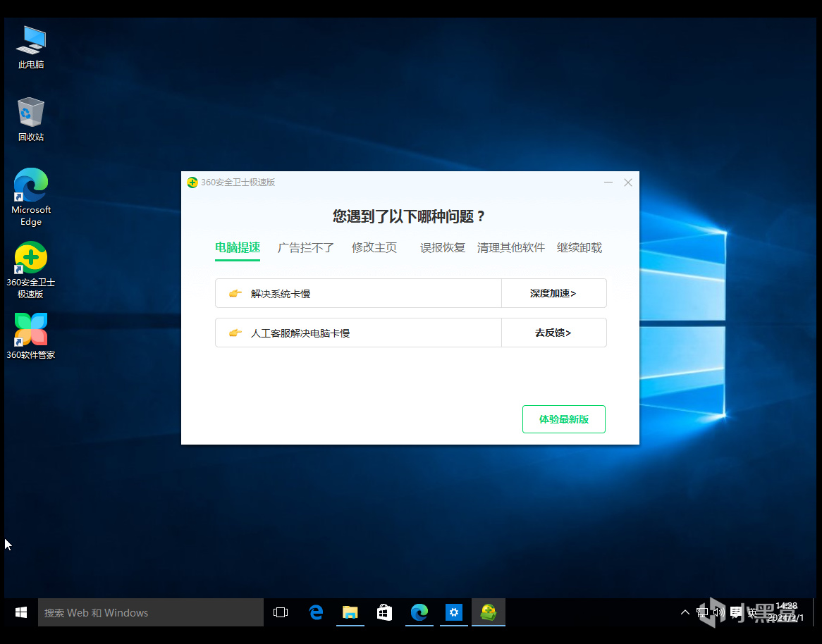Click the 体验最新版 button

tap(563, 419)
